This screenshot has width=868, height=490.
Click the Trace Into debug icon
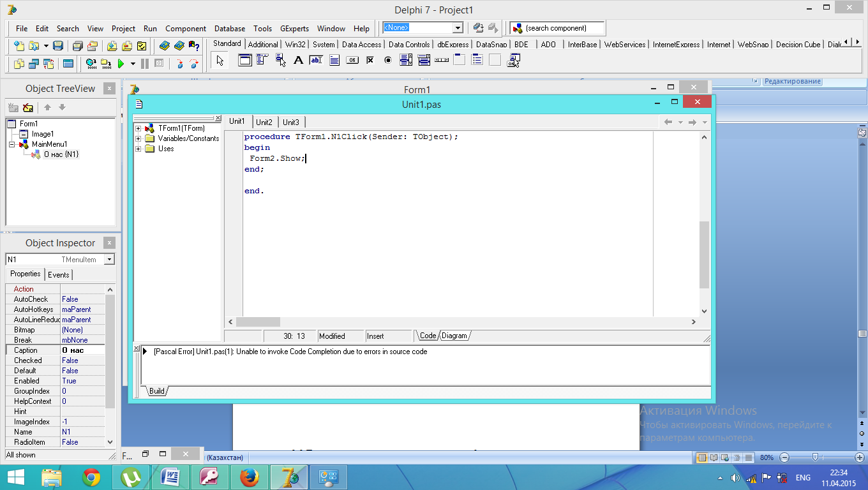pos(179,63)
